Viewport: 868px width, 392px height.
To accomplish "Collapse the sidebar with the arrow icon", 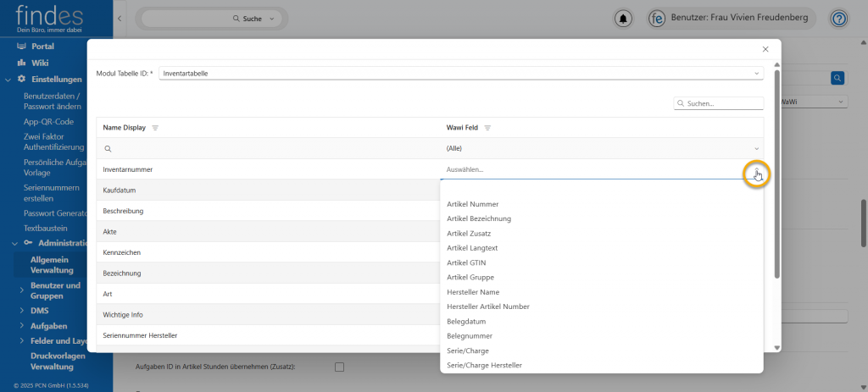I will (x=119, y=18).
